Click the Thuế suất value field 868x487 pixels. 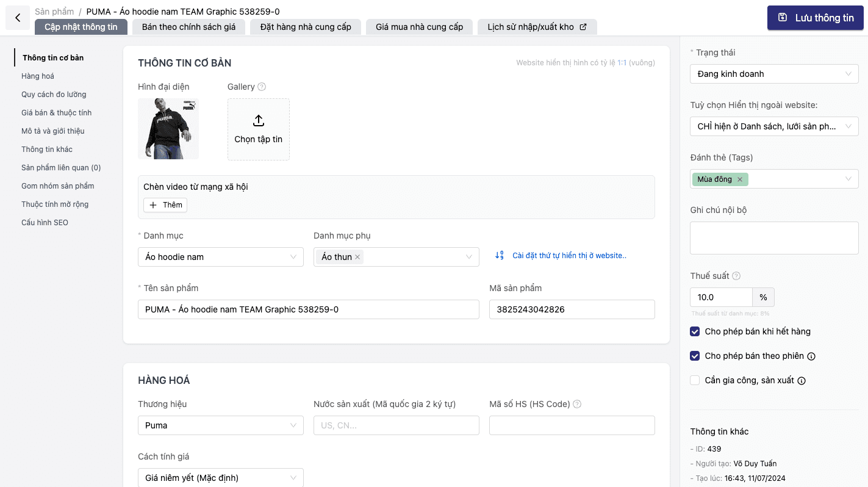tap(721, 297)
